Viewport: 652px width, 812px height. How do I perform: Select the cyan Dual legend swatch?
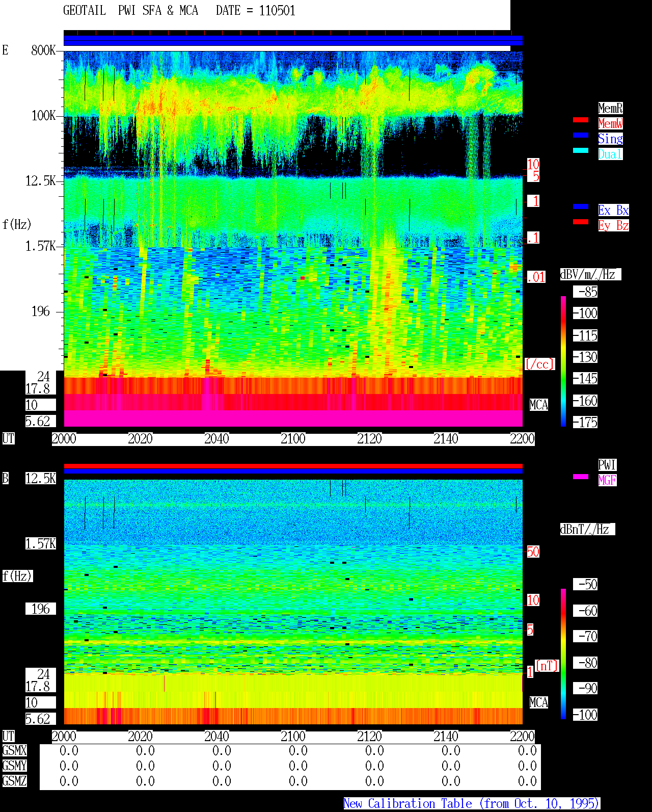[581, 150]
